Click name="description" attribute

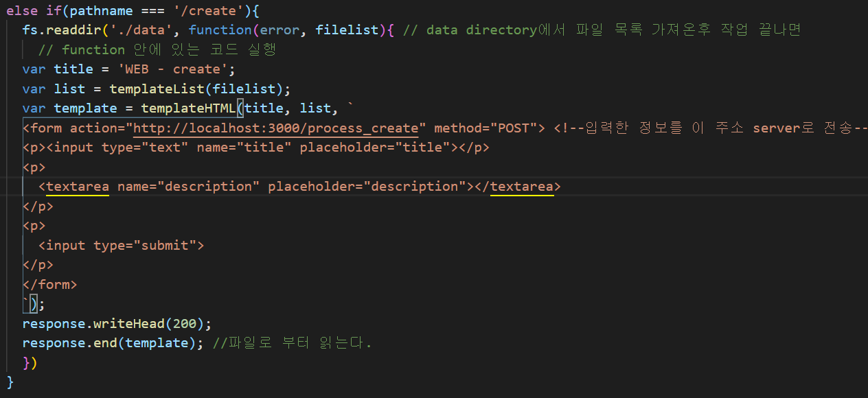pyautogui.click(x=189, y=186)
